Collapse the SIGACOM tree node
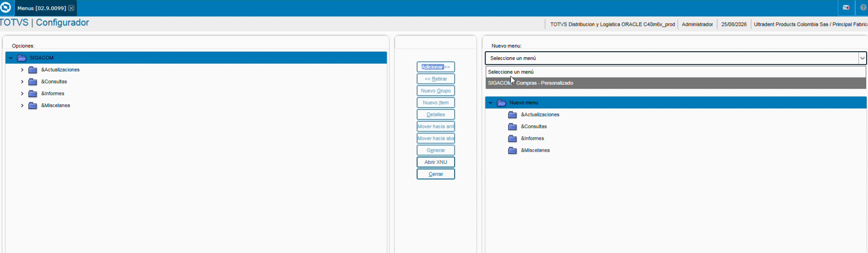The image size is (868, 253). click(11, 58)
